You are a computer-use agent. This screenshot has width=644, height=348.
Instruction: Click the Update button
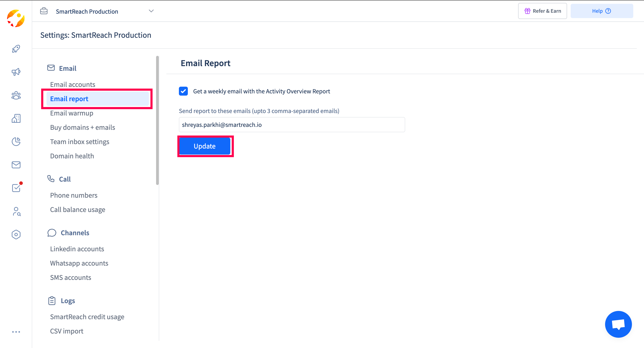click(x=205, y=146)
